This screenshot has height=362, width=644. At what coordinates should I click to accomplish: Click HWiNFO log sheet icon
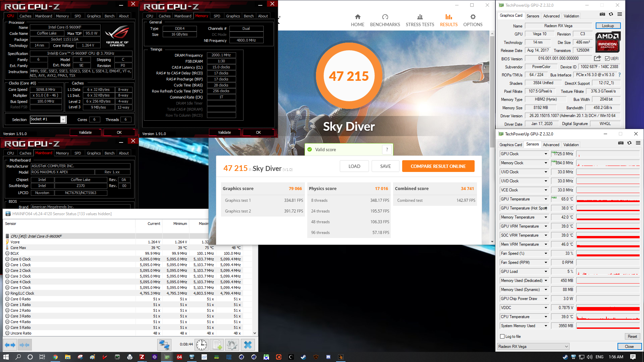217,345
